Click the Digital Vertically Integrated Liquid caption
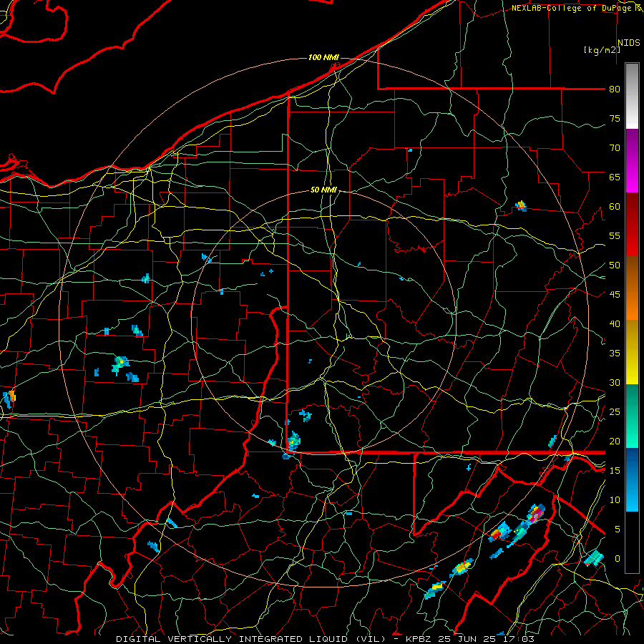Image resolution: width=644 pixels, height=644 pixels. tap(325, 639)
